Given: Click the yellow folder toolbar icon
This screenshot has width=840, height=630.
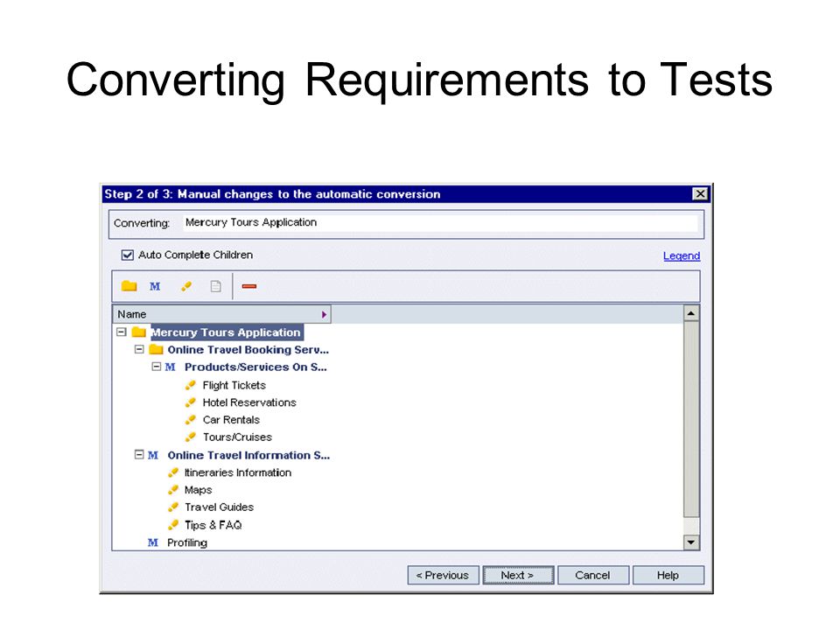Looking at the screenshot, I should 129,286.
